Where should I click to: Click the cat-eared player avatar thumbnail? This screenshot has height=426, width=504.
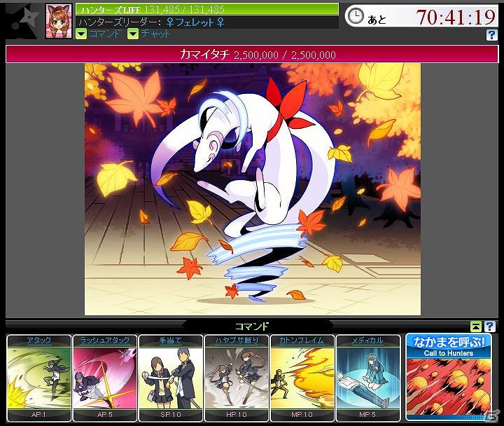click(59, 21)
